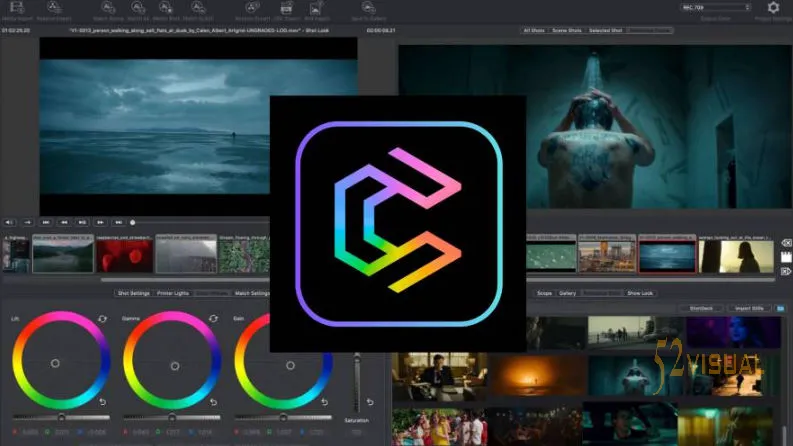
Task: Select the red raspberries shot thumbnail
Action: coord(124,254)
